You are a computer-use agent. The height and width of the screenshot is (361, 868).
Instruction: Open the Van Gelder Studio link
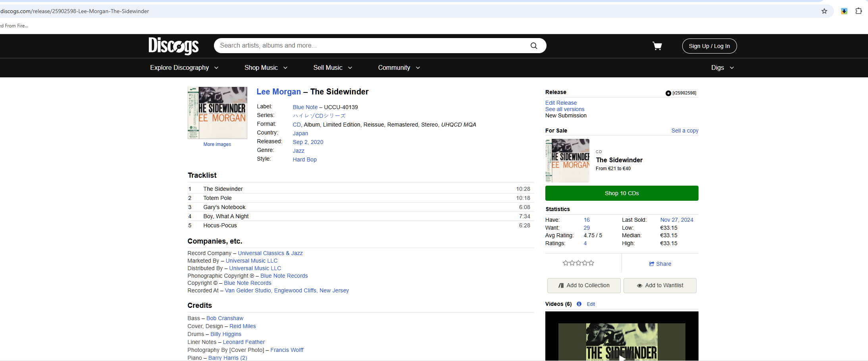(287, 290)
